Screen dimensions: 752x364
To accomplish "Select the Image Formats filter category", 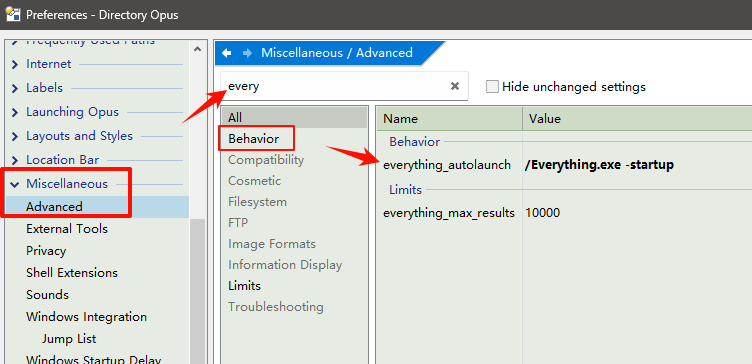I will [272, 244].
